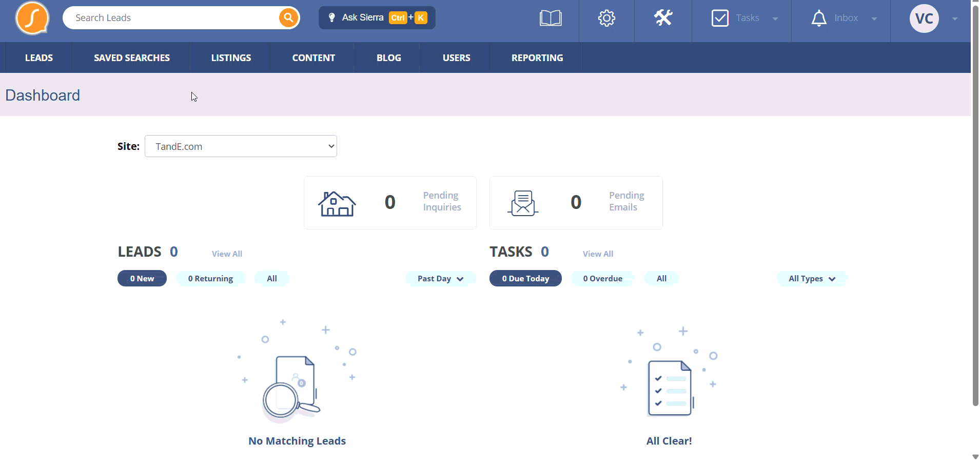The width and height of the screenshot is (980, 461).
Task: Expand the user account dropdown arrow
Action: coord(955,19)
